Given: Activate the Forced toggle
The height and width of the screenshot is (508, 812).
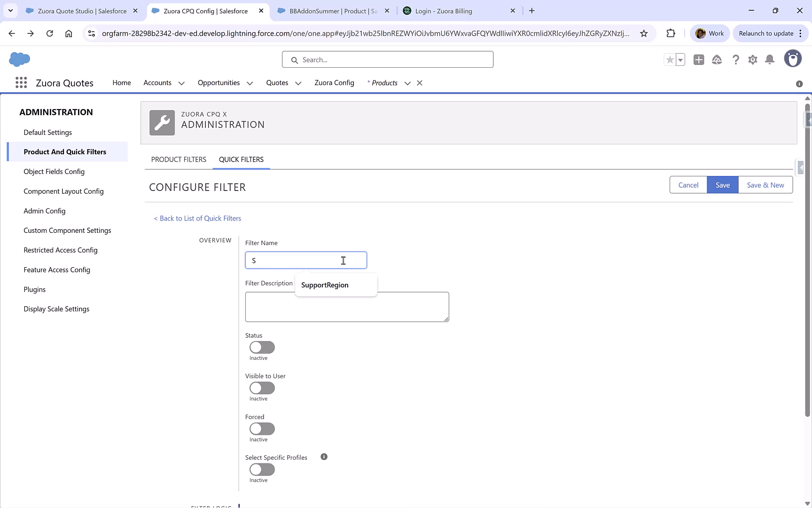Looking at the screenshot, I should point(261,429).
